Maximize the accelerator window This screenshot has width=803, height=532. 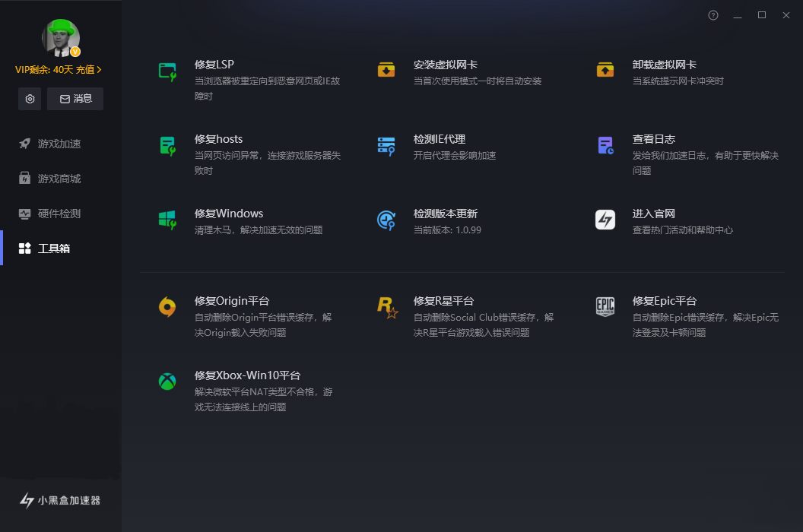coord(762,15)
